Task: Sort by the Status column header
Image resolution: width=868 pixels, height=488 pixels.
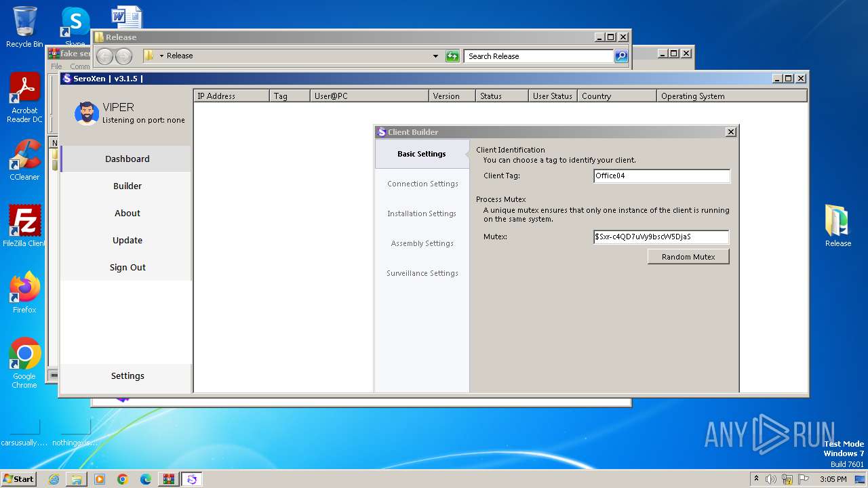Action: (x=502, y=96)
